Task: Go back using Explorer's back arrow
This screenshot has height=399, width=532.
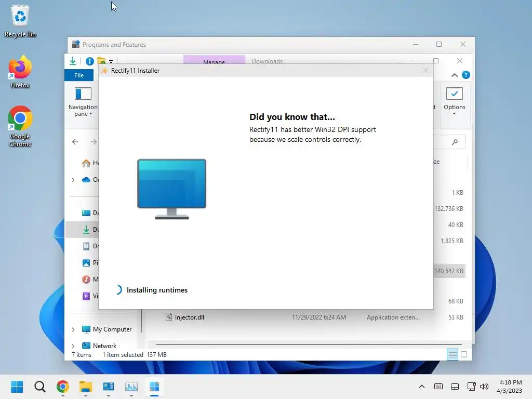Action: pos(75,142)
